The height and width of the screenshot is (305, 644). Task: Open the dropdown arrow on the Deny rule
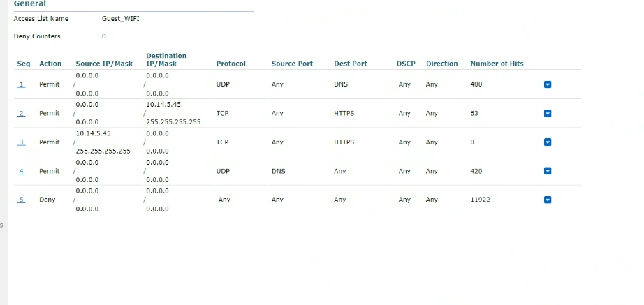(x=547, y=200)
